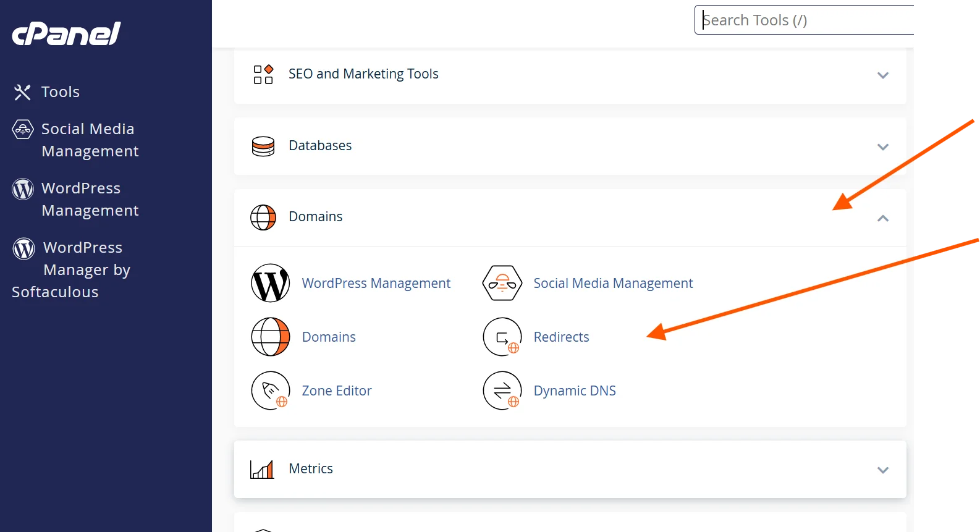Click the Metrics bar chart icon
Viewport: 980px width, 532px height.
pyautogui.click(x=262, y=470)
